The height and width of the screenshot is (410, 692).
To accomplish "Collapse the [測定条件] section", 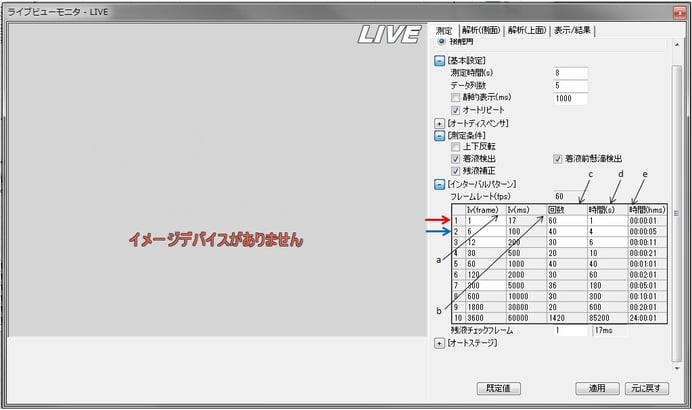I will click(x=439, y=135).
